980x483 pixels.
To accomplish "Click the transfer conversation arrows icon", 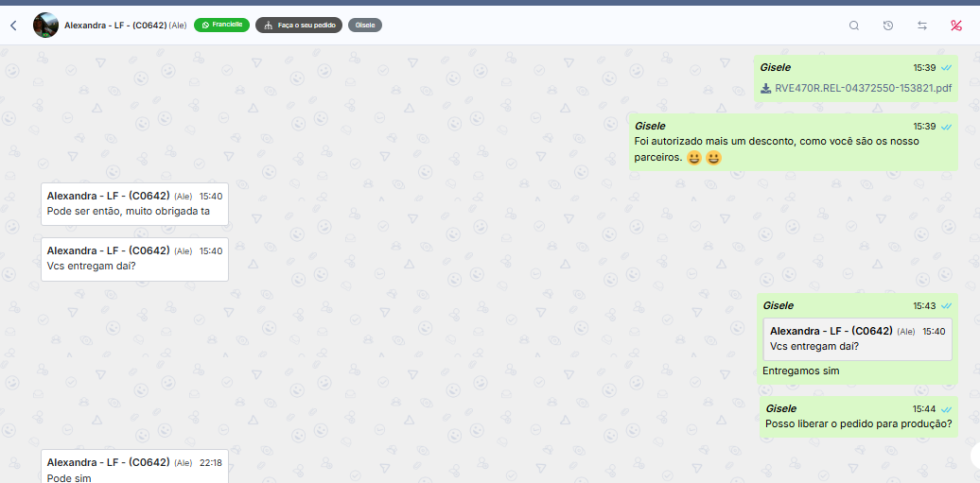I will click(x=922, y=26).
